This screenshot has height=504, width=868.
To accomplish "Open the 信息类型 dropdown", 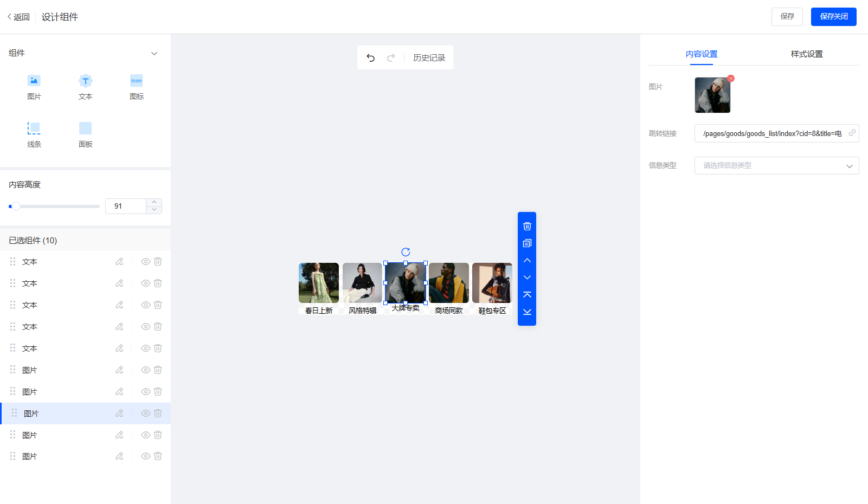I will [x=776, y=165].
